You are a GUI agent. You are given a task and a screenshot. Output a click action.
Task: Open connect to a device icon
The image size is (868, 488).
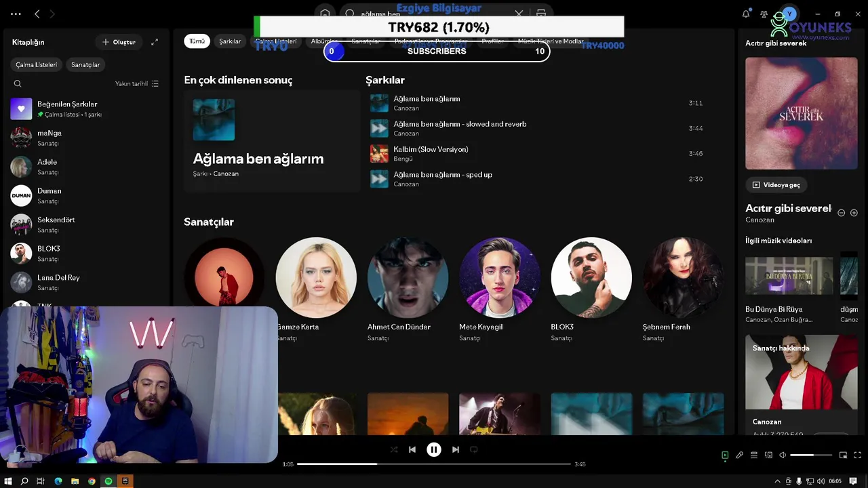point(768,455)
